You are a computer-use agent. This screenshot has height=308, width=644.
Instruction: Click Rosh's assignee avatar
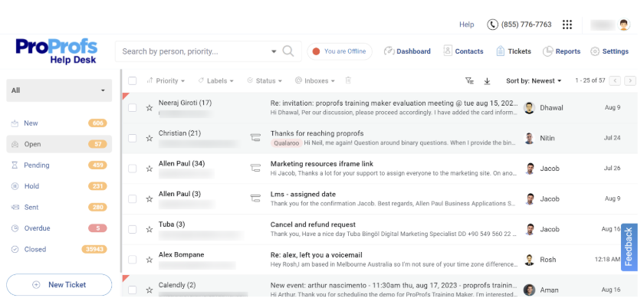tap(530, 260)
